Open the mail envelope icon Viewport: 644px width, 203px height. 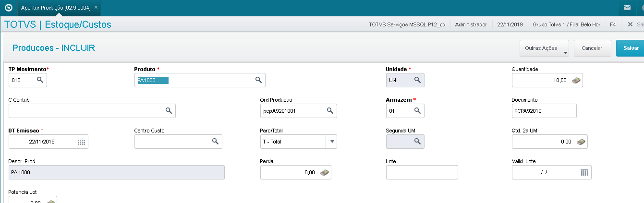pos(627,8)
